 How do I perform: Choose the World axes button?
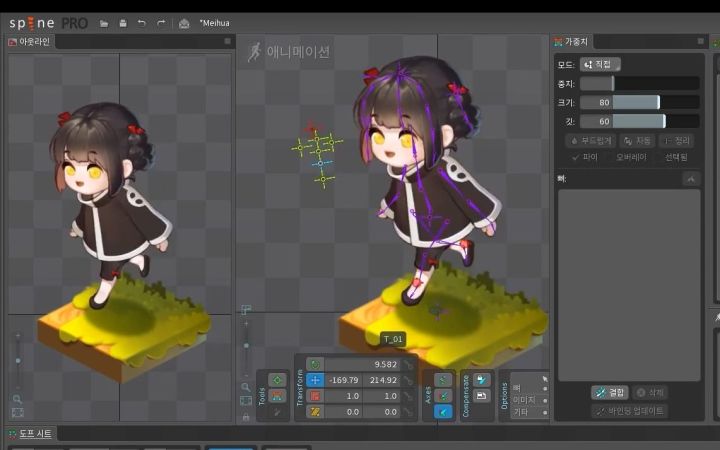point(443,412)
